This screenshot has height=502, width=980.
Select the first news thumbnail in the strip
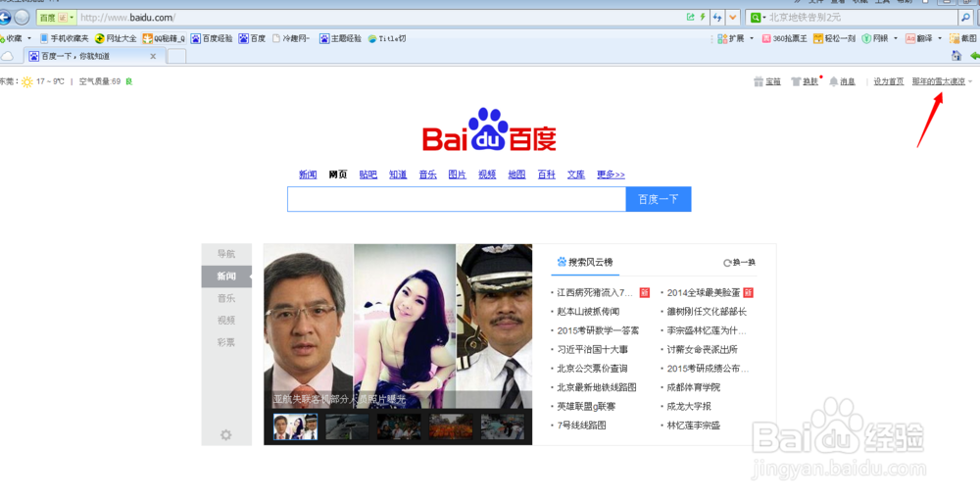click(x=295, y=427)
